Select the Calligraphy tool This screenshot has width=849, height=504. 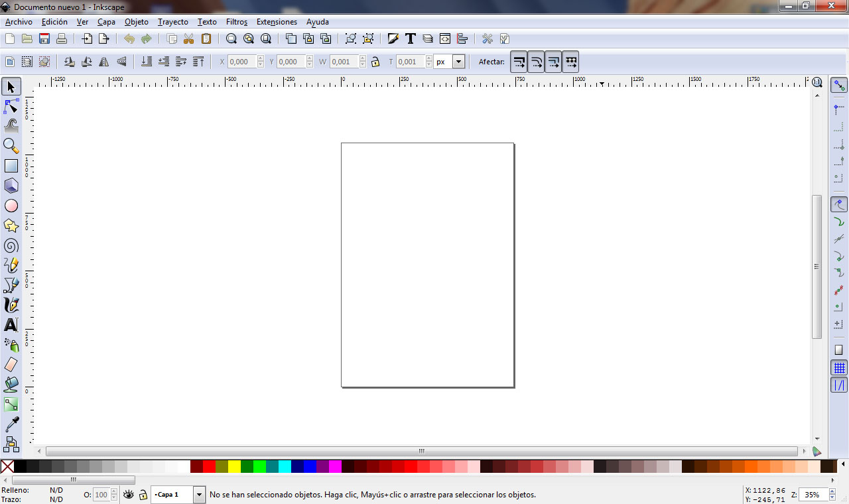pyautogui.click(x=11, y=305)
